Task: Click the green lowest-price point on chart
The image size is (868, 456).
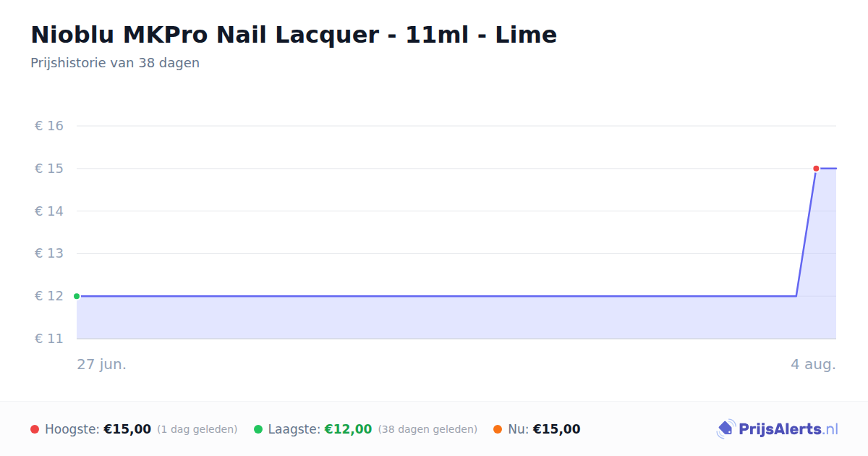Action: click(77, 296)
